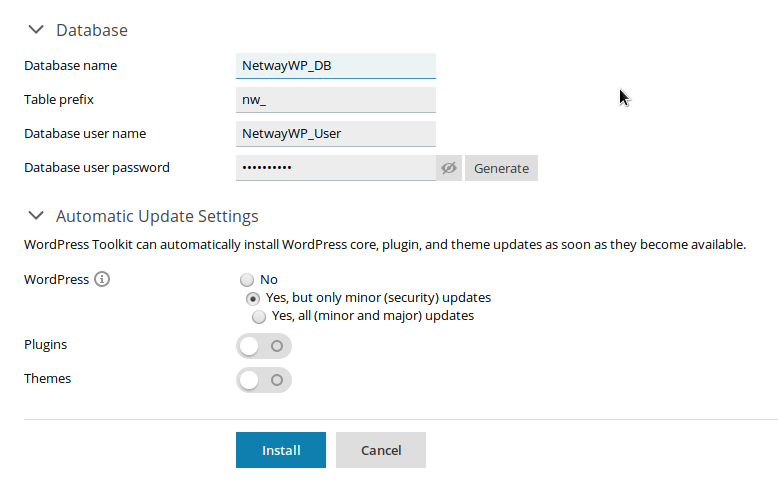This screenshot has width=778, height=503.
Task: Click into the Table prefix field
Action: (336, 100)
